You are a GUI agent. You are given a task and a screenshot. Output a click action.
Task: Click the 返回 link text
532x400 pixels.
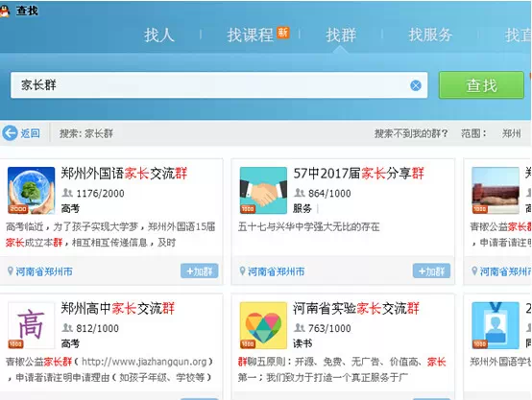click(30, 133)
